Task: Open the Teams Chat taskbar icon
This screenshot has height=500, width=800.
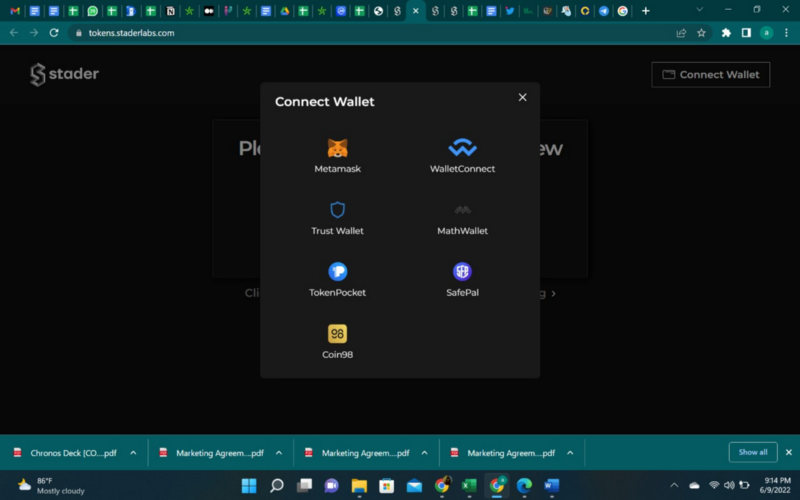Action: (x=332, y=485)
